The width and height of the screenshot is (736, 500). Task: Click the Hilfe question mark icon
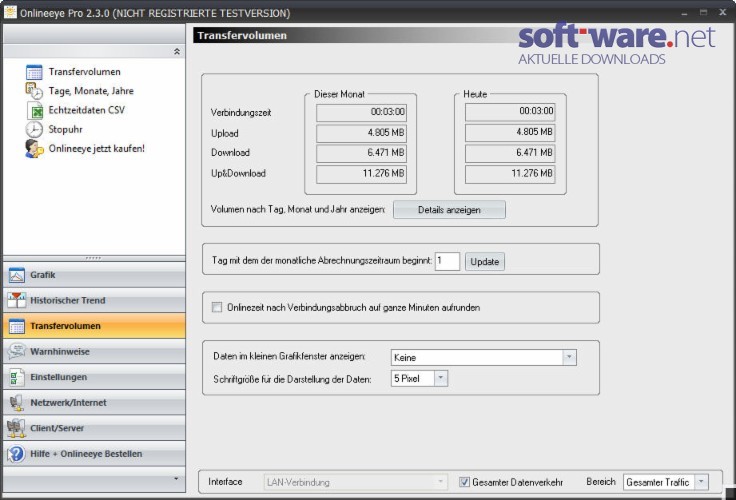pyautogui.click(x=16, y=454)
